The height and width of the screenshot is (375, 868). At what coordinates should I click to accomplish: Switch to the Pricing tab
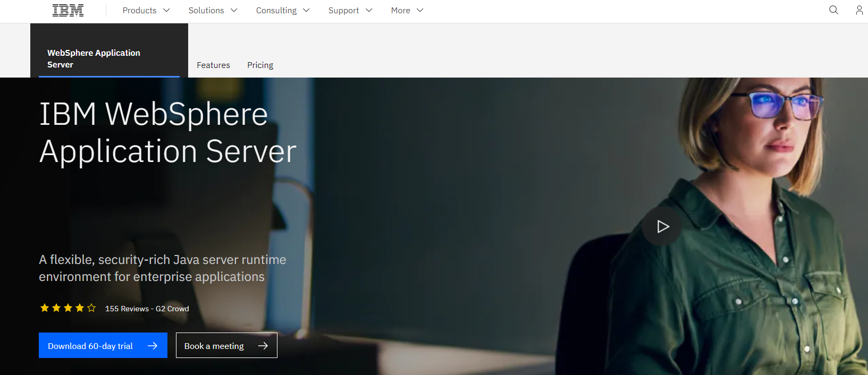coord(260,65)
